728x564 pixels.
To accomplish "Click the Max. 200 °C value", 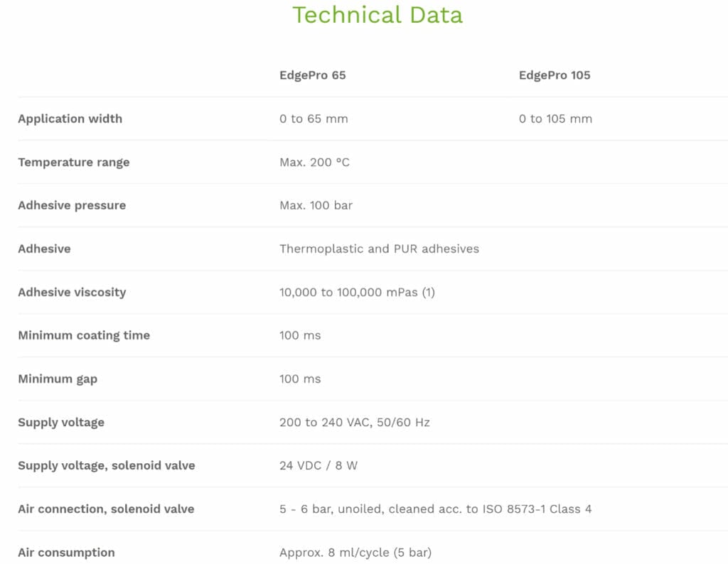I will point(314,162).
